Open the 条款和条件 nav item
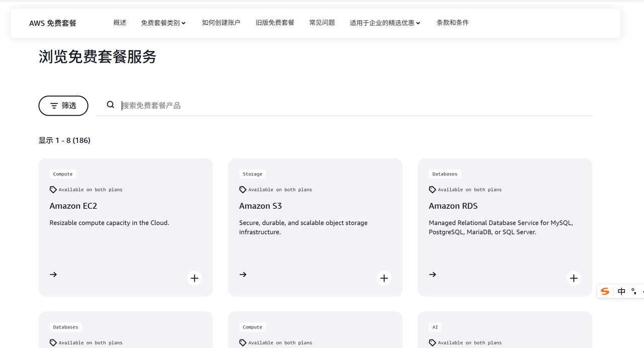Screen dimensions: 644x348 [x=452, y=23]
